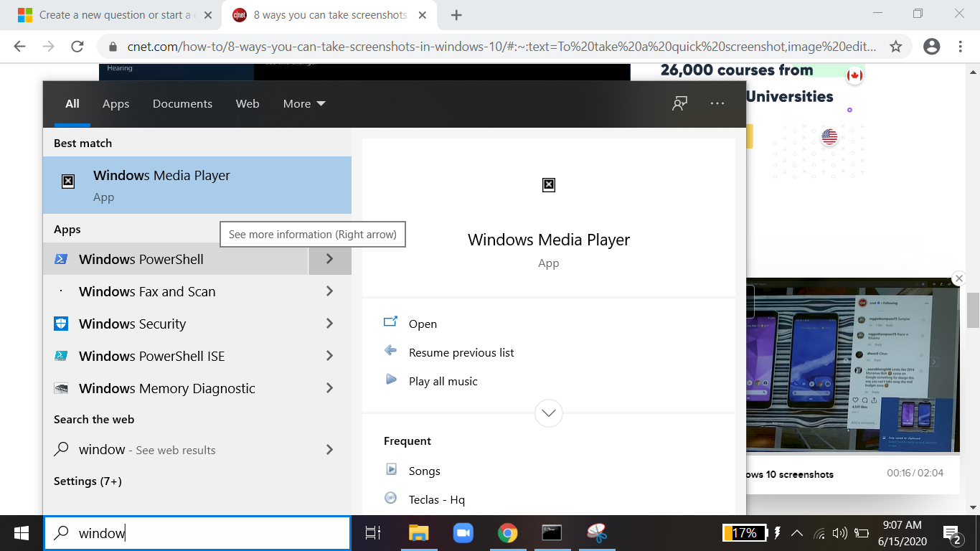Click Windows Security shield icon
This screenshot has height=551, width=980.
61,324
